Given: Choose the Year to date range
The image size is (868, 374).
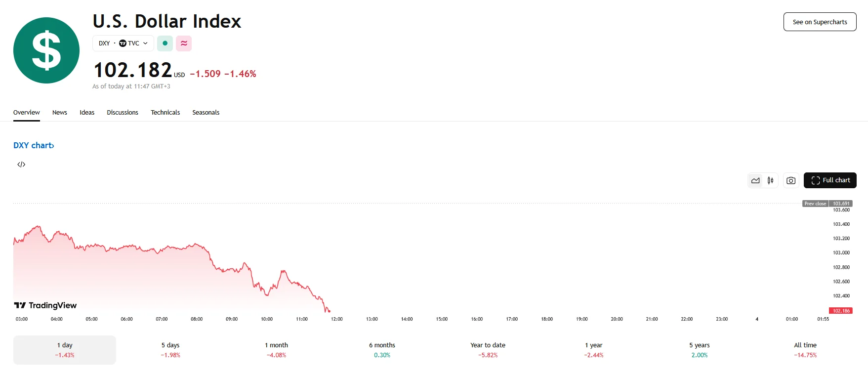Looking at the screenshot, I should [488, 350].
